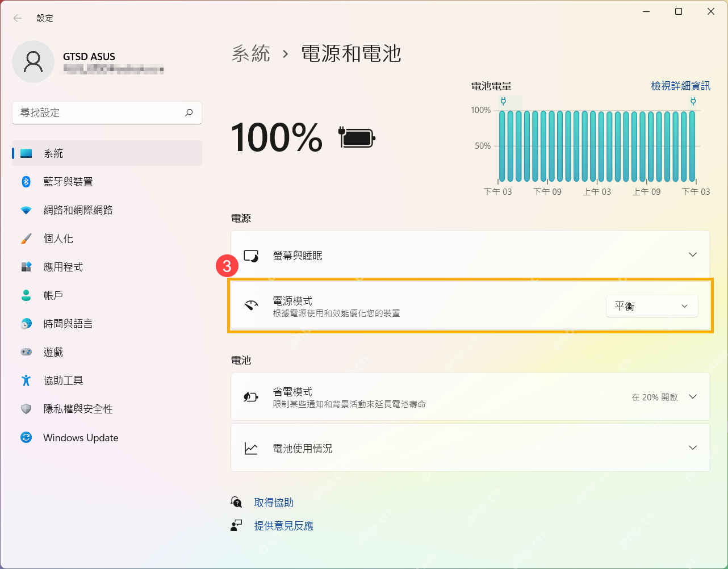Screen dimensions: 728x569
Task: Click the 尋找設定 search field
Action: (107, 112)
